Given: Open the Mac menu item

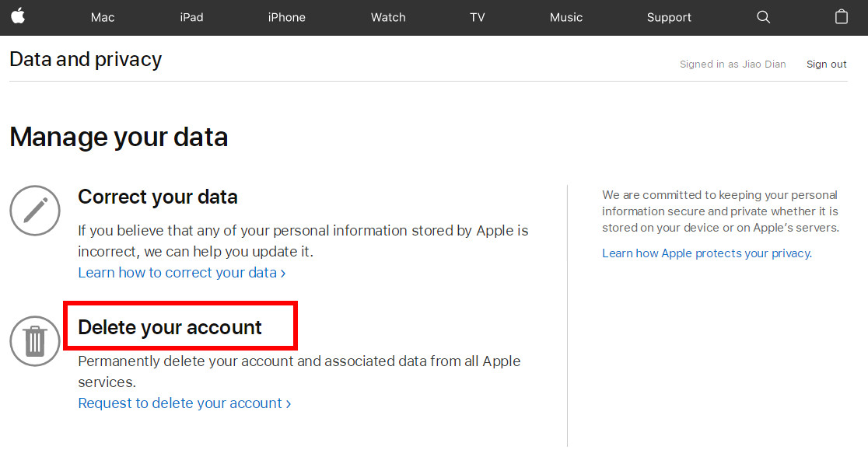Looking at the screenshot, I should point(102,17).
